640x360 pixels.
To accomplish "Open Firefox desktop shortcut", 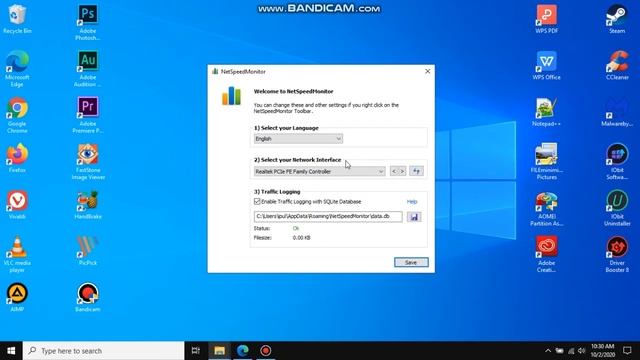I will pyautogui.click(x=17, y=158).
